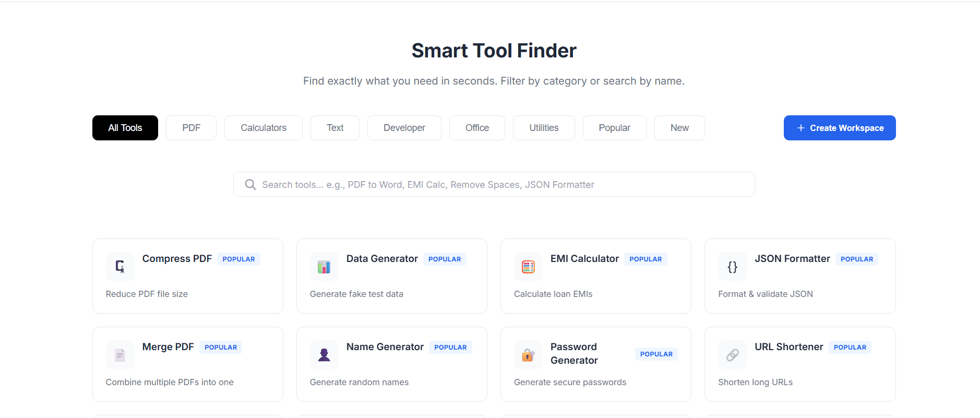Select the Office category
Screen dimensions: 980x418
click(477, 127)
